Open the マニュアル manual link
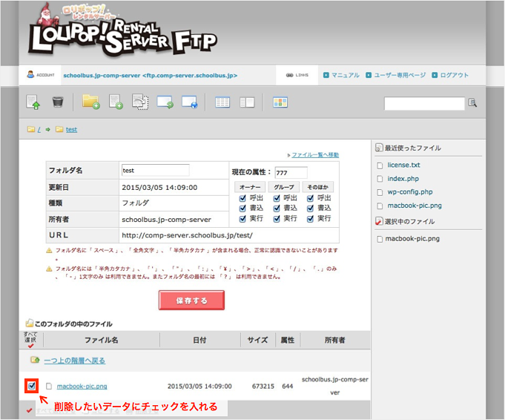This screenshot has height=420, width=505. coord(346,75)
